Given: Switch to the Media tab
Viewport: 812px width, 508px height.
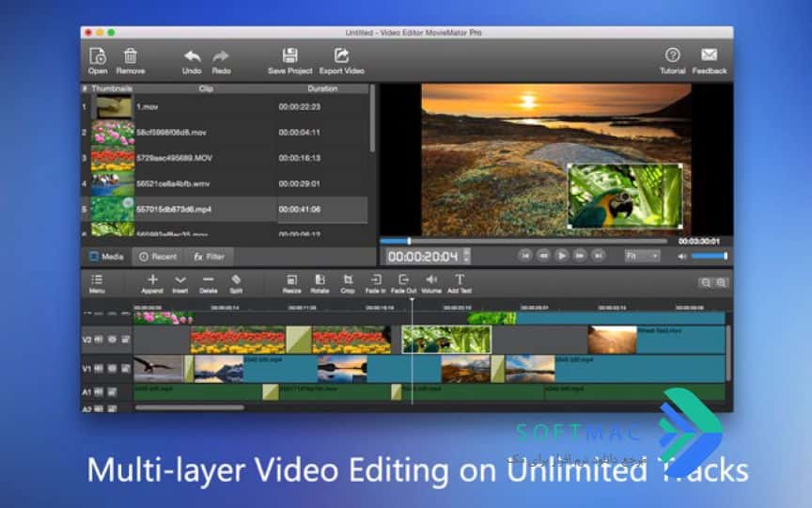Looking at the screenshot, I should point(107,257).
